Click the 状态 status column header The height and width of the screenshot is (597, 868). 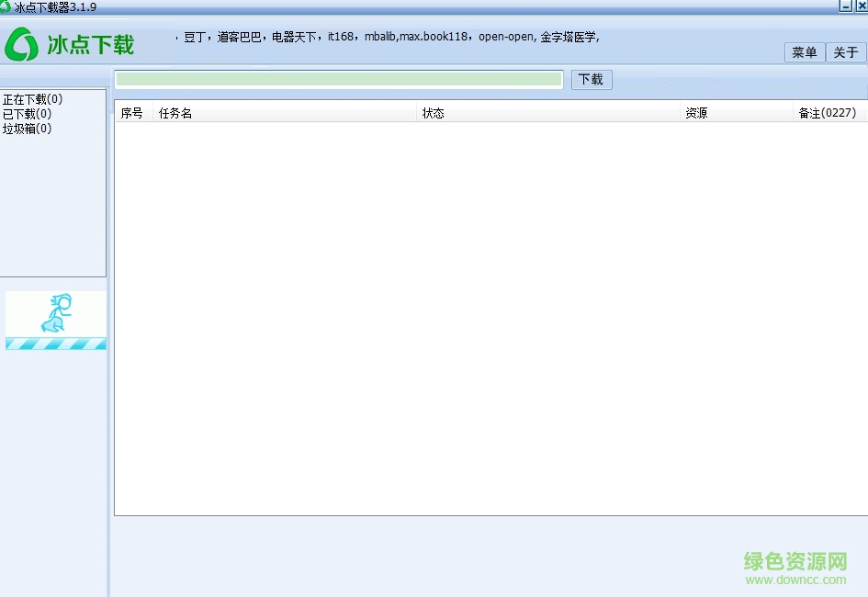pyautogui.click(x=433, y=113)
